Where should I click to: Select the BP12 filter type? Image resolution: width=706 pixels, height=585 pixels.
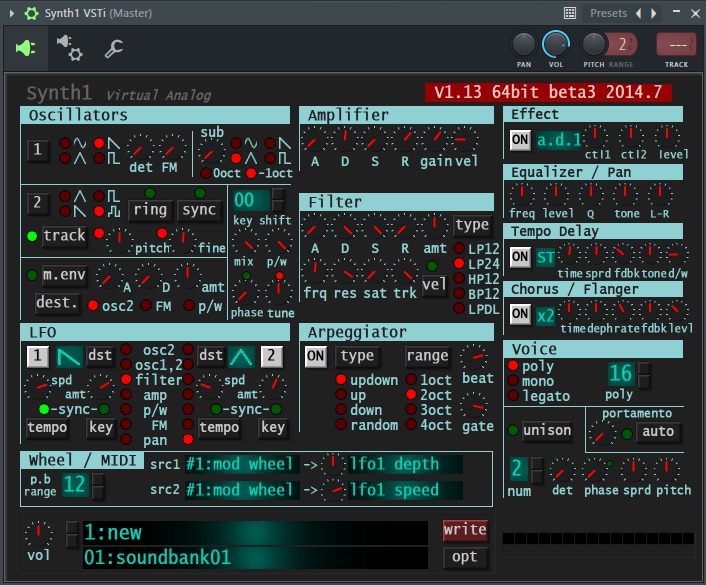459,293
